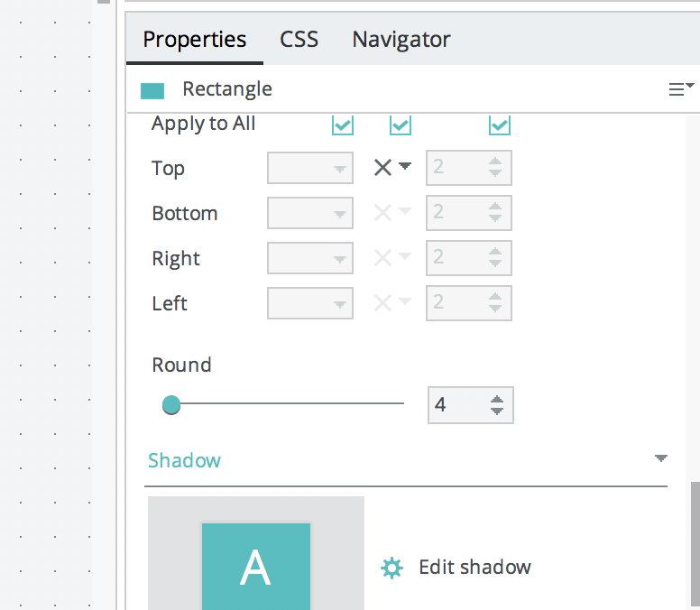Click the Edit shadow link

(x=474, y=568)
